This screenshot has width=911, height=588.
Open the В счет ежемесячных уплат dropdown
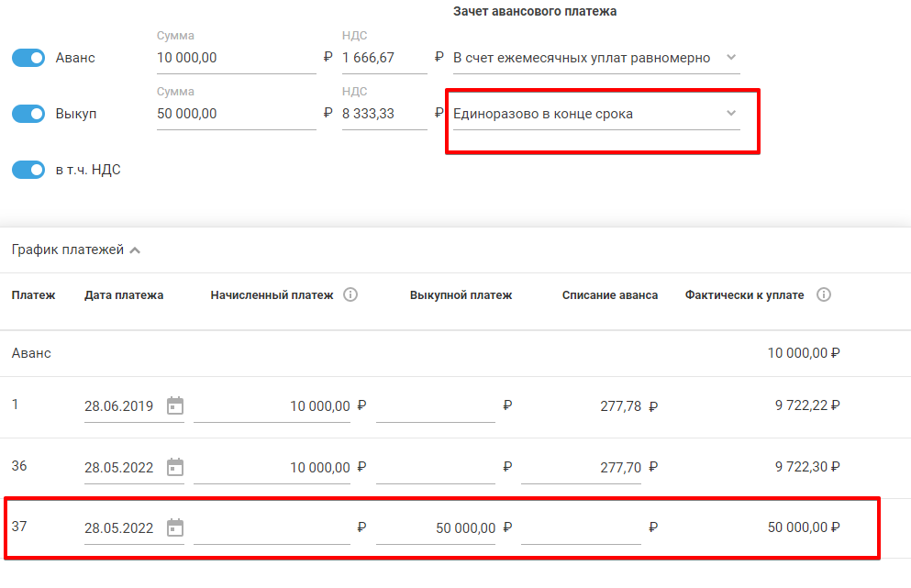[x=595, y=58]
